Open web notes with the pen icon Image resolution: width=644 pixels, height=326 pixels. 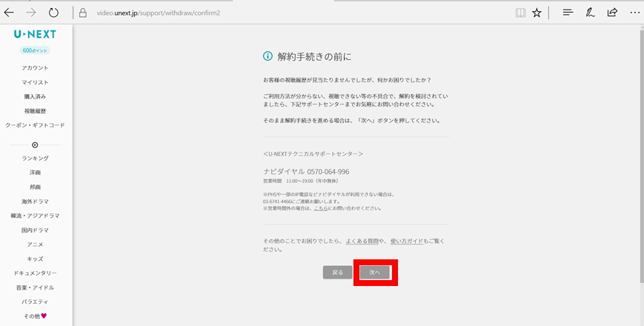click(590, 13)
